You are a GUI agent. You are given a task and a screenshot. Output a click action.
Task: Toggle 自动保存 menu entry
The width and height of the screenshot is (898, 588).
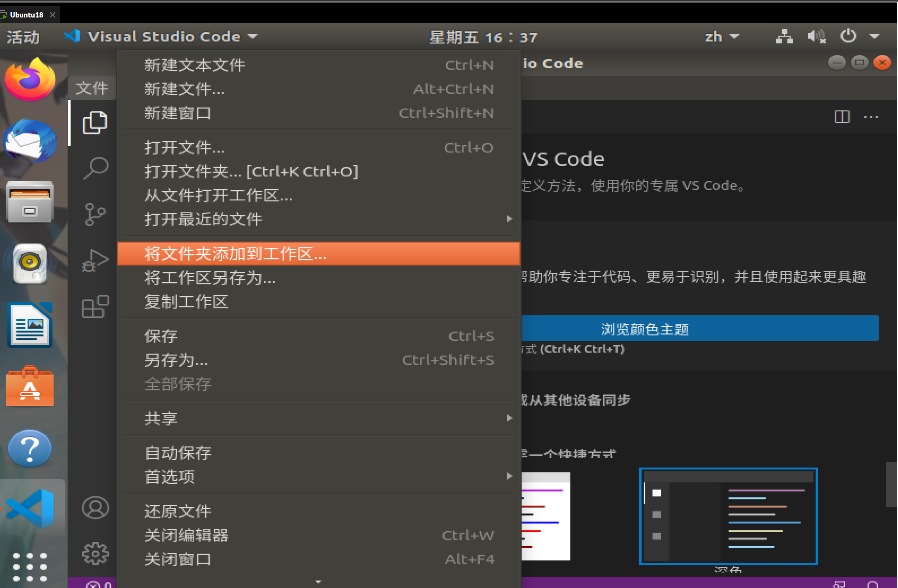319,453
